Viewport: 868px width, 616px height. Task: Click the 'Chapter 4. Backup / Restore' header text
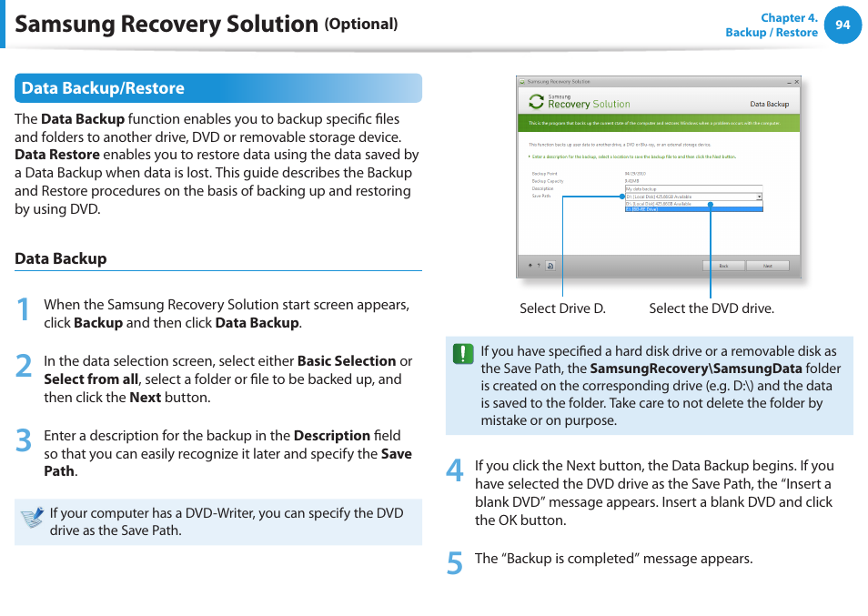point(772,25)
